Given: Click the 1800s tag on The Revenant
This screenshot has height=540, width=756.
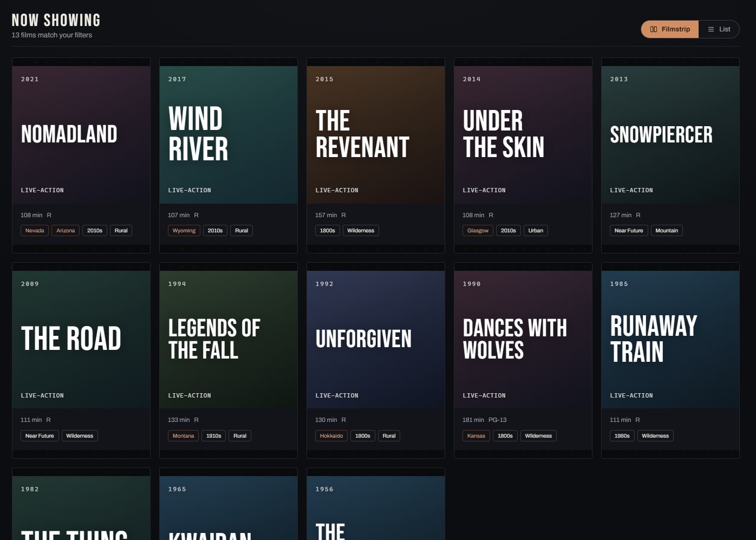Looking at the screenshot, I should coord(328,231).
